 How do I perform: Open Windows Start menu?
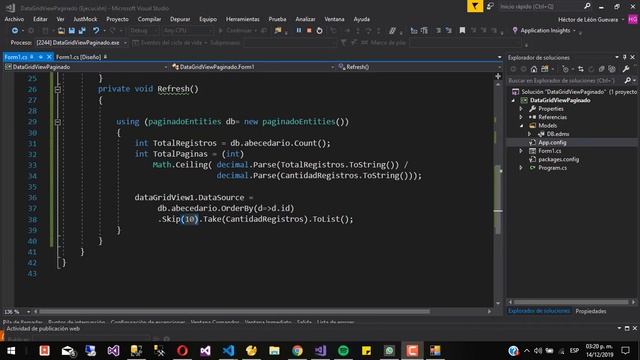[x=11, y=351]
